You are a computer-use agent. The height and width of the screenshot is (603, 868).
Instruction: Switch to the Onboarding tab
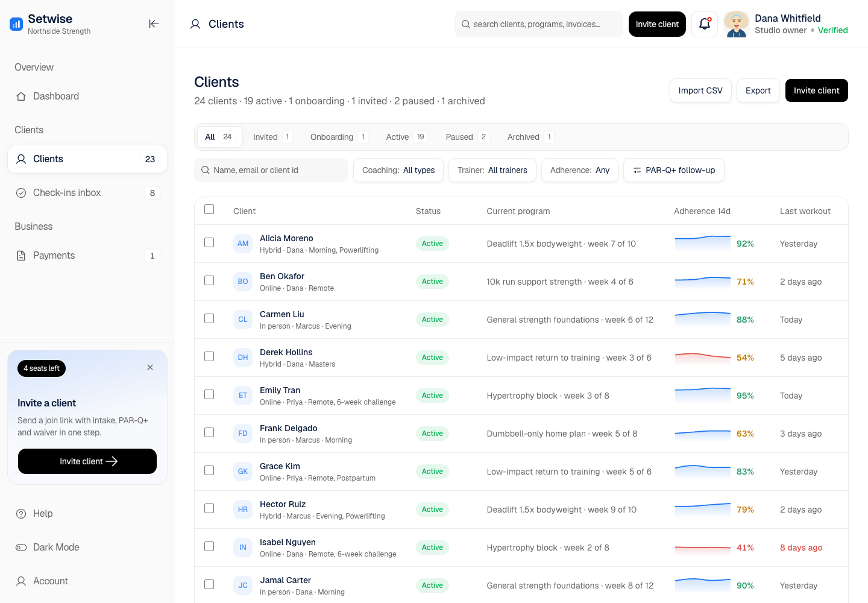(x=339, y=137)
